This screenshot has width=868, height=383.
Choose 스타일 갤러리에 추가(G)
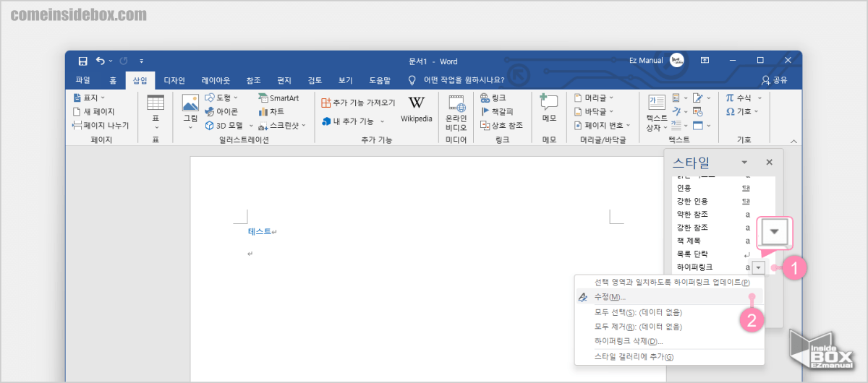[669, 357]
